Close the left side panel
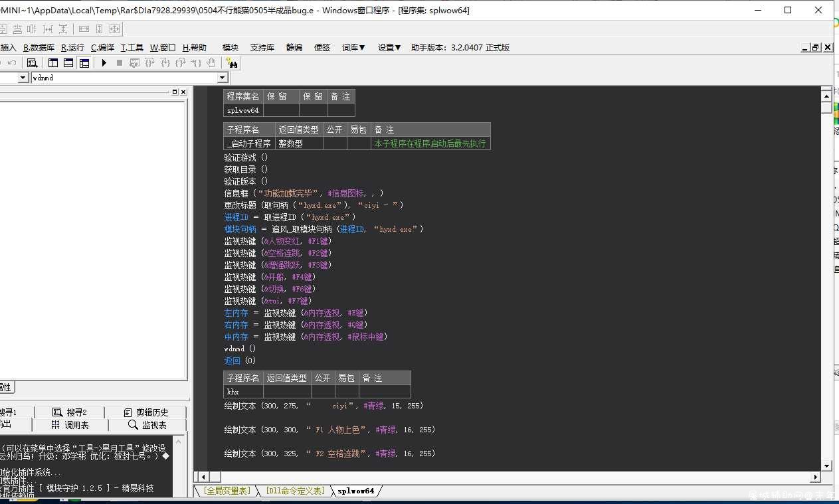Image resolution: width=839 pixels, height=504 pixels. pyautogui.click(x=184, y=92)
